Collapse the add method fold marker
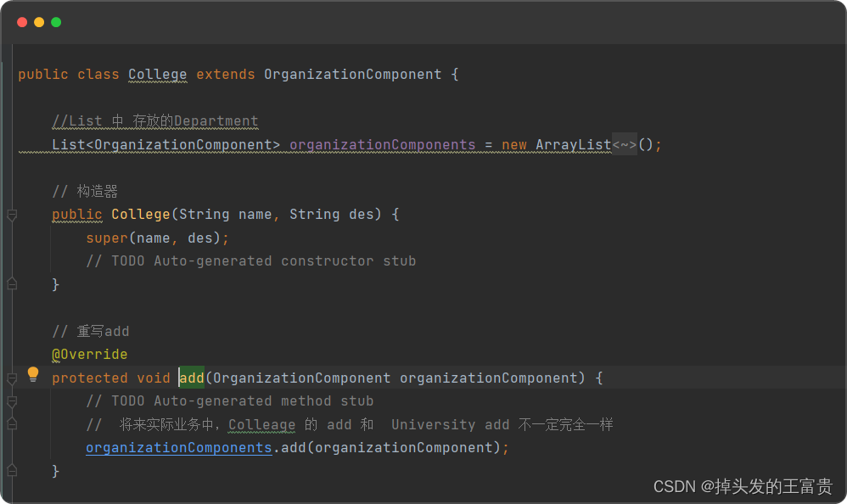 pyautogui.click(x=12, y=378)
